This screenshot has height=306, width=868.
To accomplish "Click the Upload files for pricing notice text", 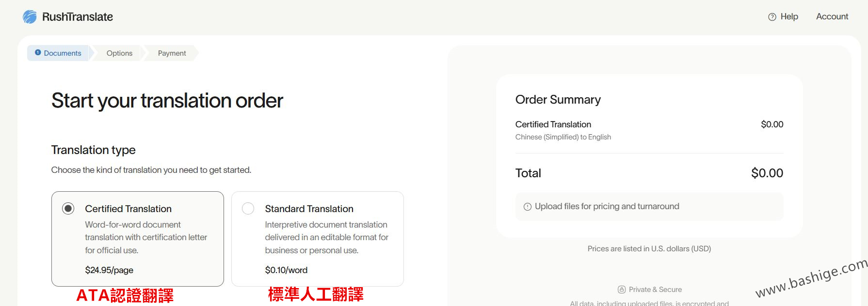I will pos(607,206).
